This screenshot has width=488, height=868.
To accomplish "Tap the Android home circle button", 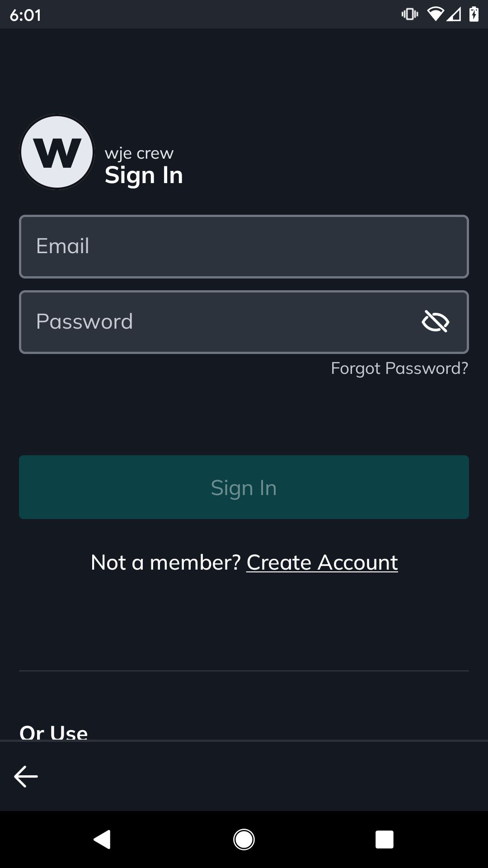I will (x=244, y=840).
